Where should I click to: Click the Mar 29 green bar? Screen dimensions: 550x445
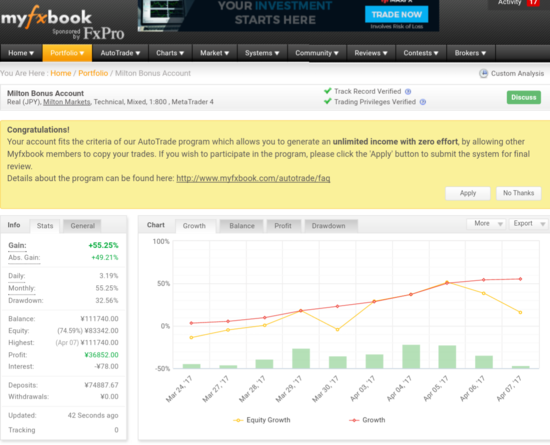point(301,358)
